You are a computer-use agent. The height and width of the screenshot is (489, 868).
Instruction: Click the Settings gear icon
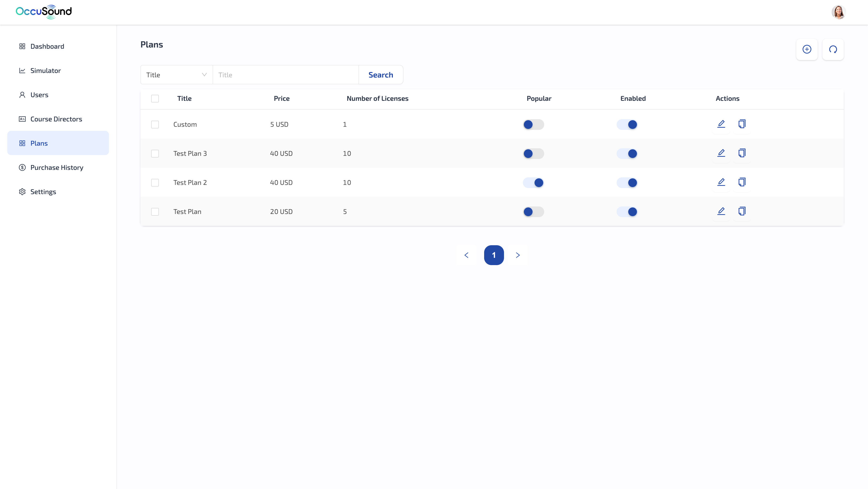click(x=22, y=192)
